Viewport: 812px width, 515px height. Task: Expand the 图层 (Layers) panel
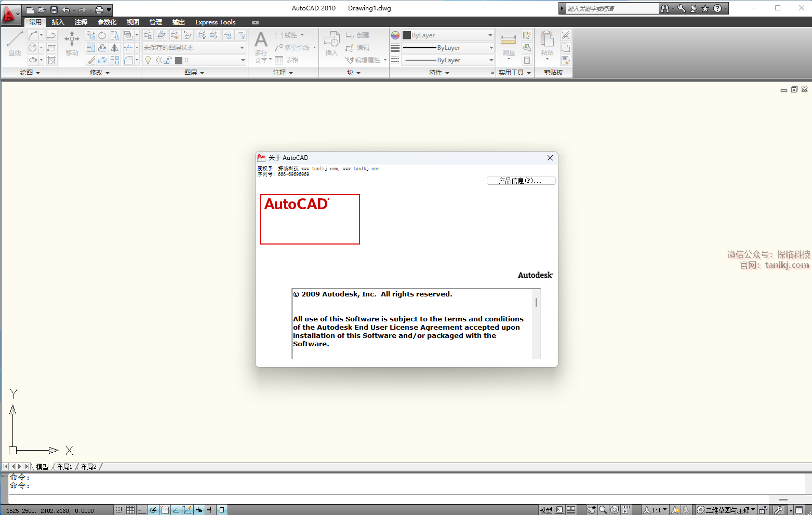tap(194, 73)
